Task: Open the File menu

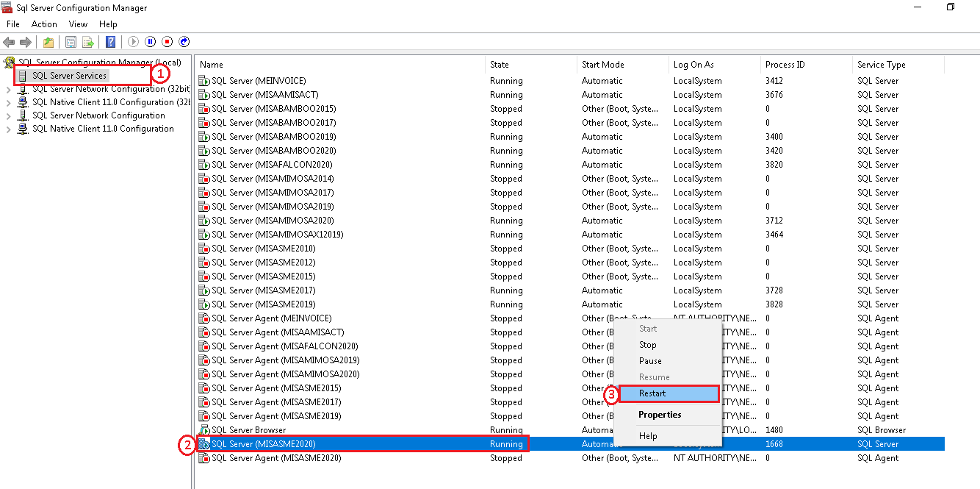Action: [x=13, y=24]
